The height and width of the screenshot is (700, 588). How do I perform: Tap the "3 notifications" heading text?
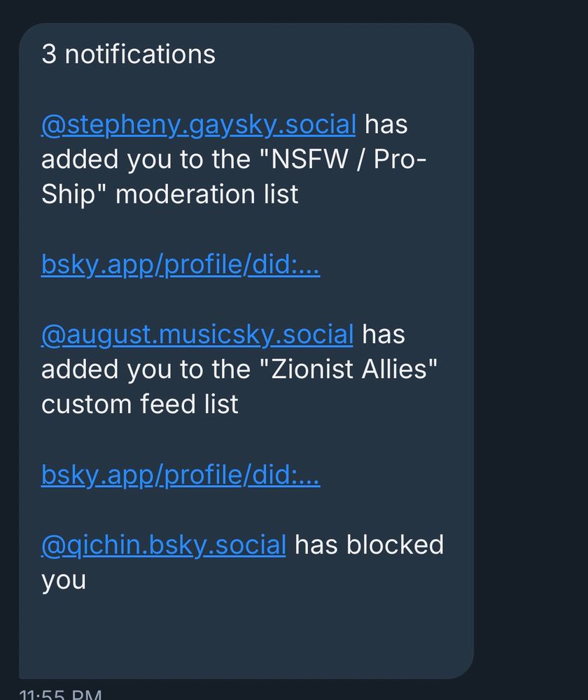129,54
